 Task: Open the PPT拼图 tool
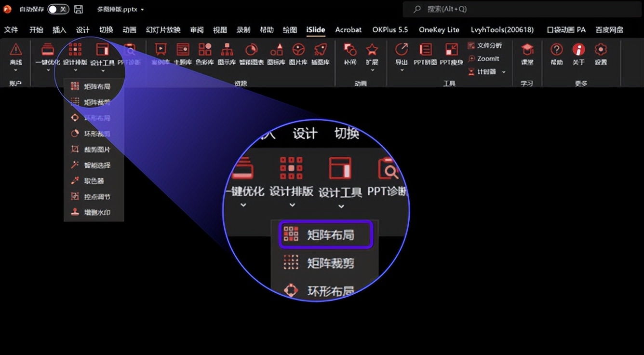(x=425, y=54)
